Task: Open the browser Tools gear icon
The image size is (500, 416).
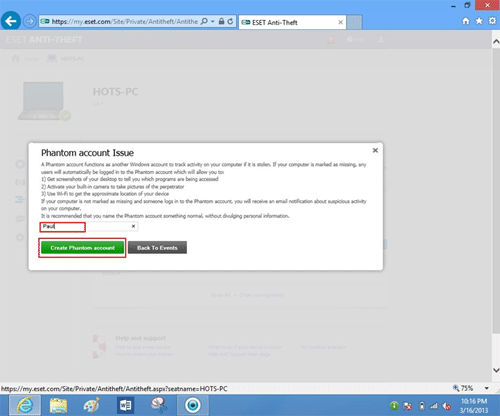Action: [x=492, y=21]
